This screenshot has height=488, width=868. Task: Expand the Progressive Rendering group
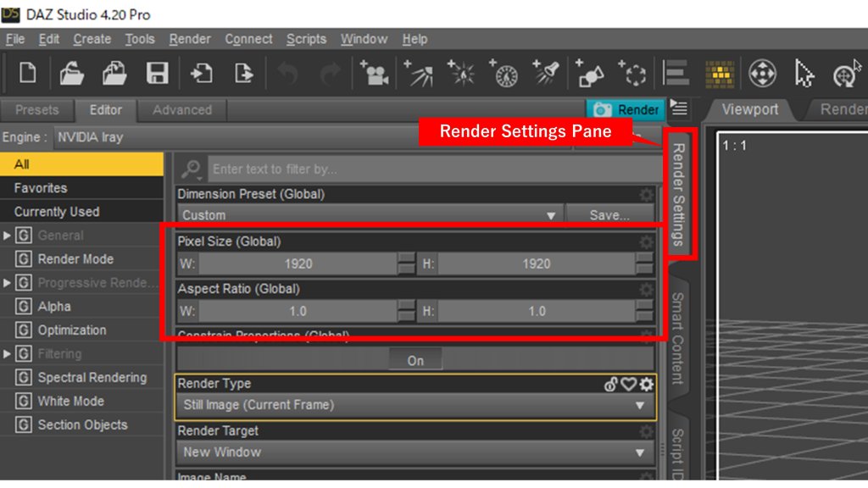[x=7, y=283]
